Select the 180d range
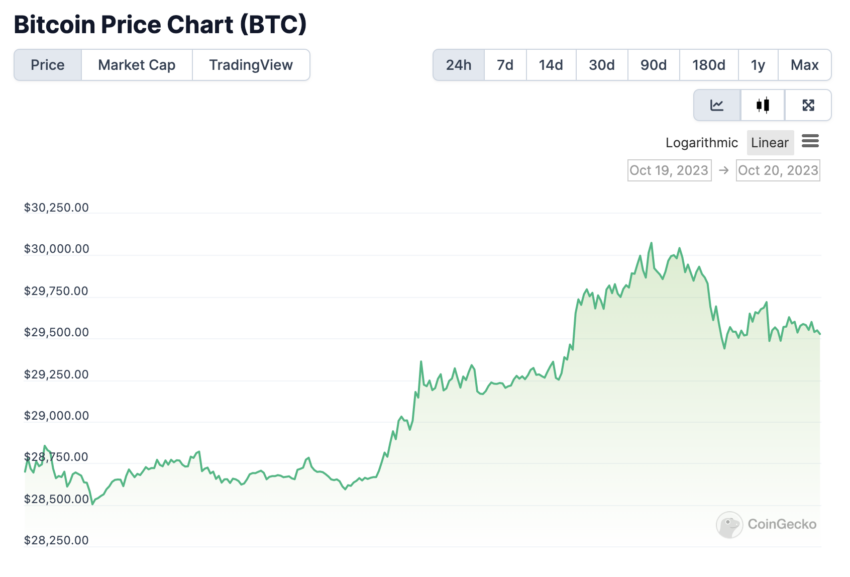This screenshot has height=577, width=850. (x=709, y=65)
